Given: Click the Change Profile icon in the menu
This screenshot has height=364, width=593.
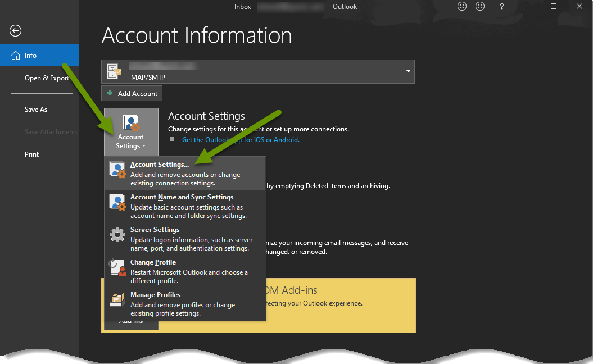Looking at the screenshot, I should click(x=117, y=268).
